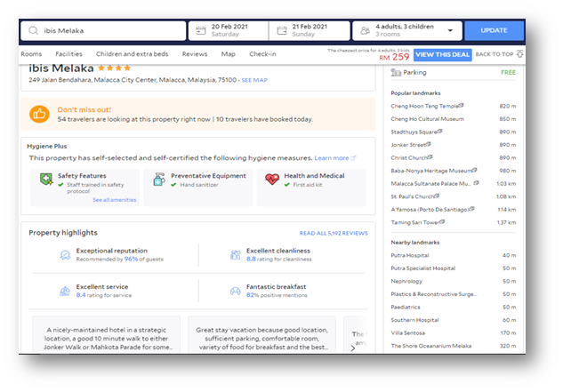Click the map icon beside Cheng Hoon Teng Temple
563x392 pixels.
[462, 105]
